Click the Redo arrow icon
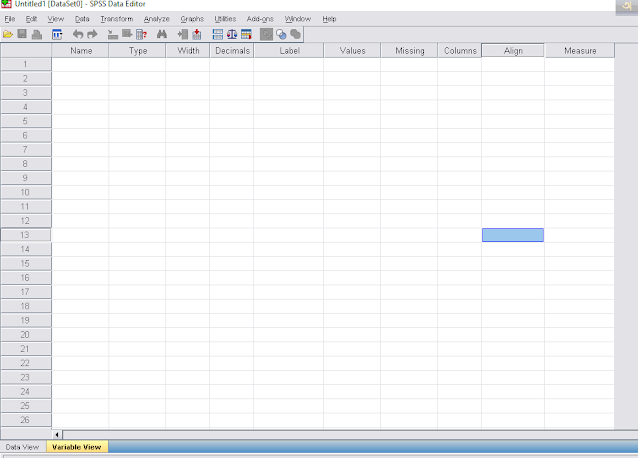 92,35
